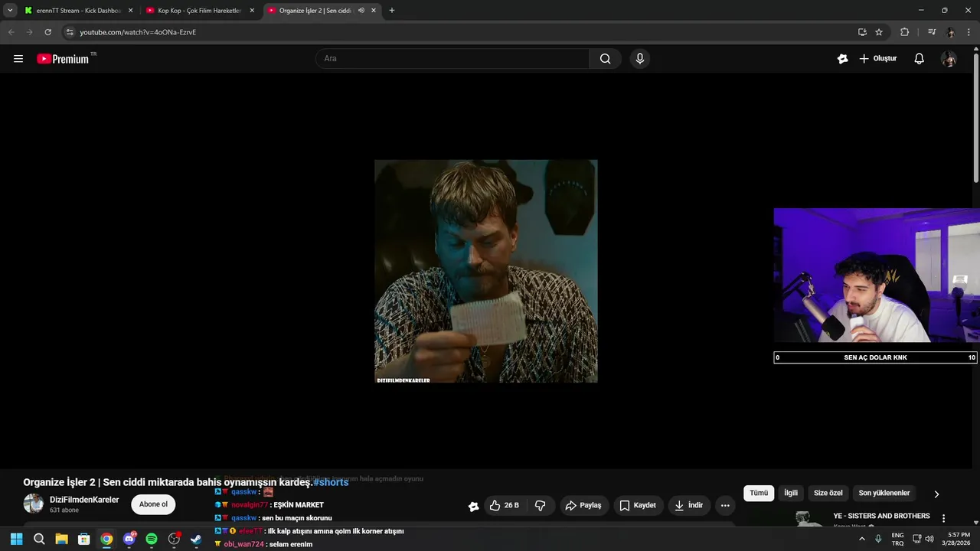Click the İndir download button
The image size is (980, 551).
tap(690, 505)
